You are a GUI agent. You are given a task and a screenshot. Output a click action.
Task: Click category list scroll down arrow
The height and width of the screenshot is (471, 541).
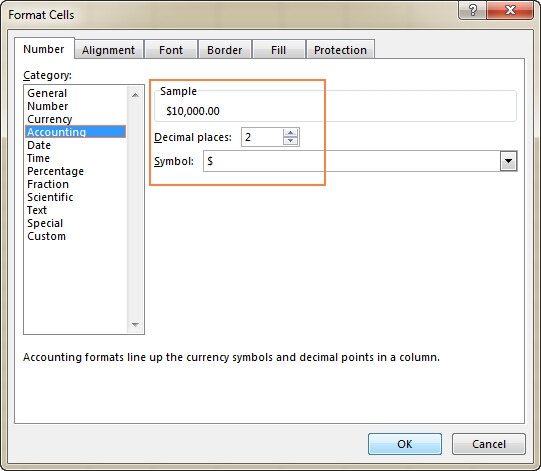point(136,324)
